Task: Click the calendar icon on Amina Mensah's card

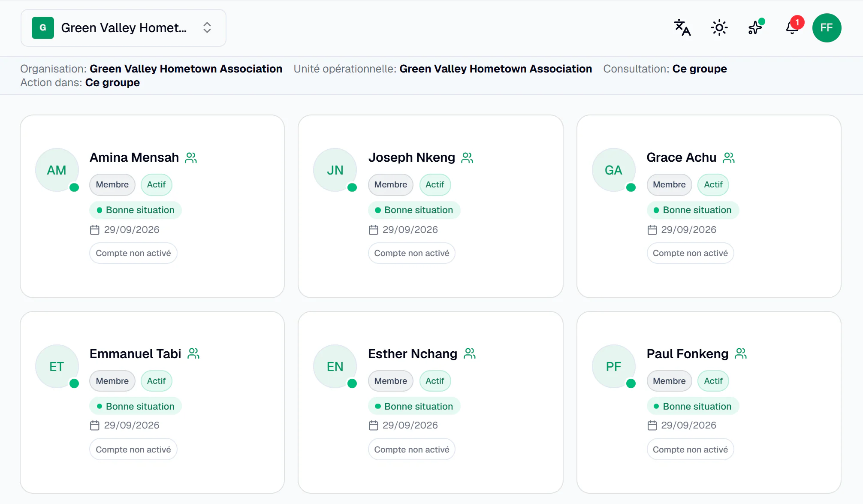Action: (95, 230)
